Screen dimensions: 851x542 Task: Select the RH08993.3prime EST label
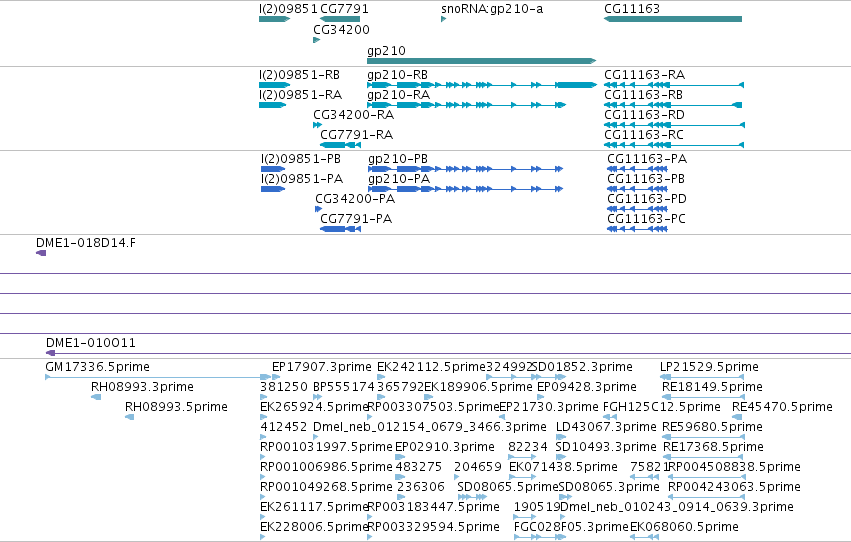point(142,387)
